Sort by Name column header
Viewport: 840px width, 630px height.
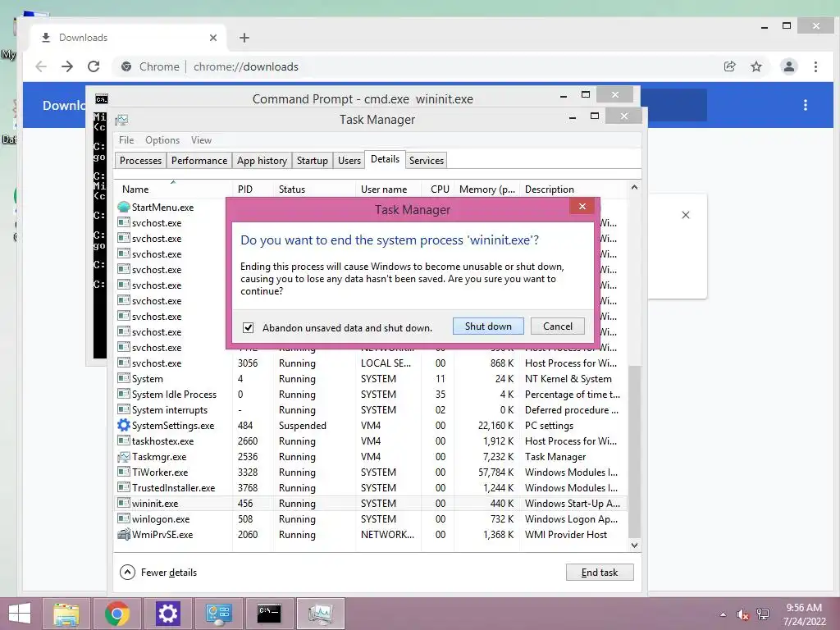172,189
